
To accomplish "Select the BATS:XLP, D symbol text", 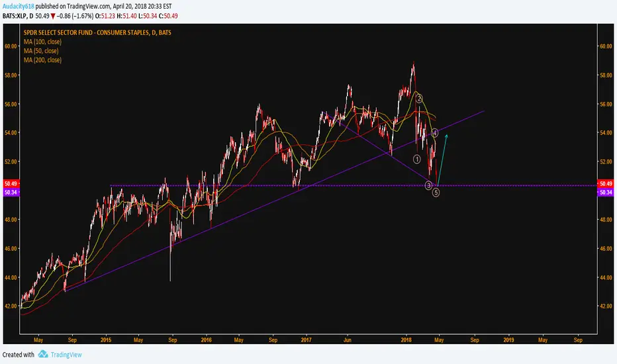I will click(18, 16).
